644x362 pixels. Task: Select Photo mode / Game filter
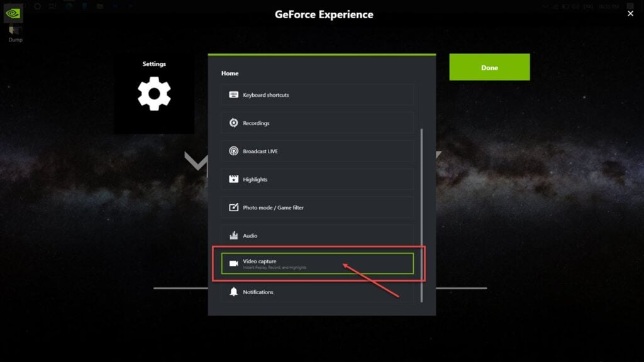pos(318,207)
